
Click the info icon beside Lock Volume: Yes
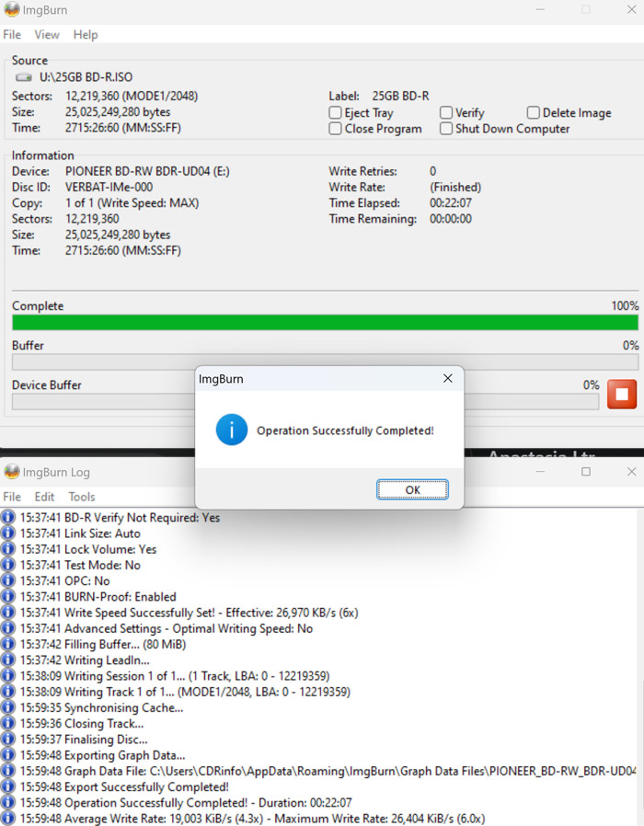pos(8,548)
